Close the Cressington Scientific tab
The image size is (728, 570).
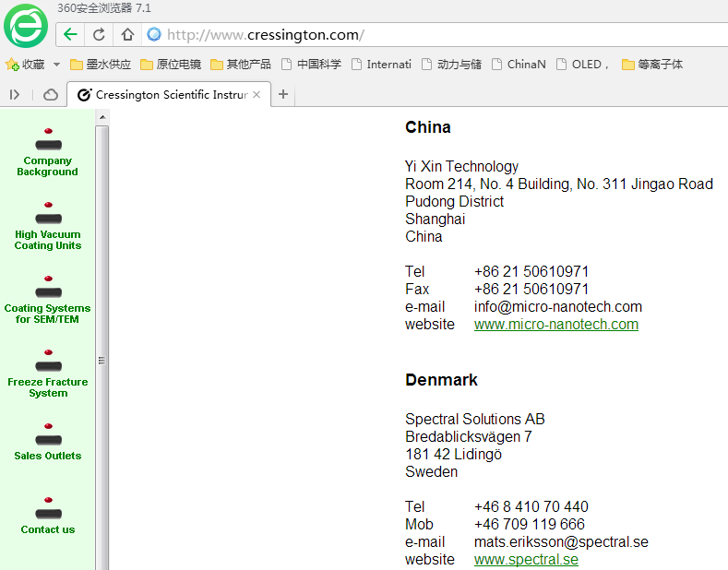(257, 95)
